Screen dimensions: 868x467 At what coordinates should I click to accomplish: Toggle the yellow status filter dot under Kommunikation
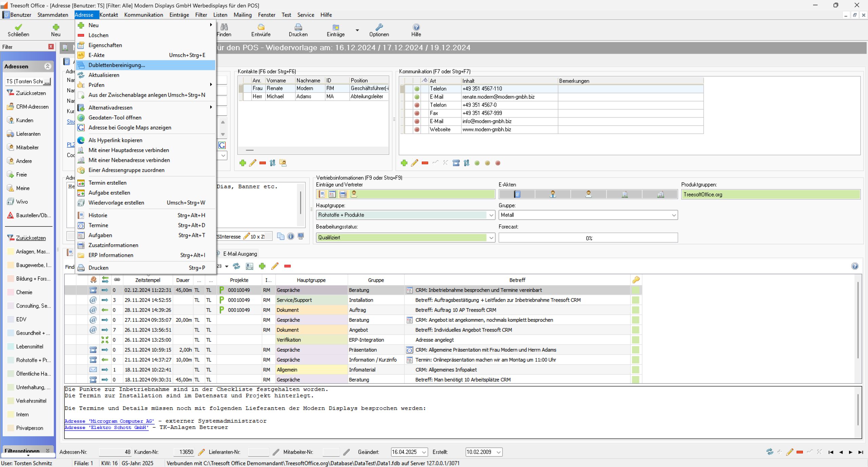pyautogui.click(x=487, y=163)
